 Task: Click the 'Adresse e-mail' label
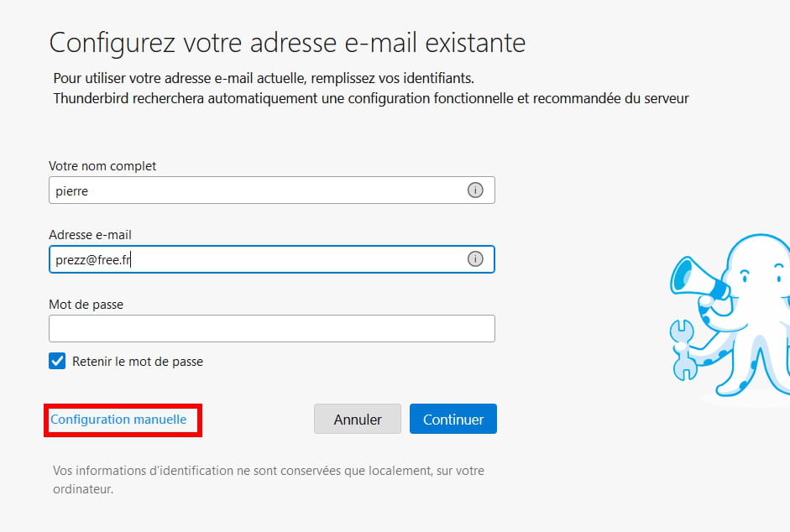tap(90, 235)
